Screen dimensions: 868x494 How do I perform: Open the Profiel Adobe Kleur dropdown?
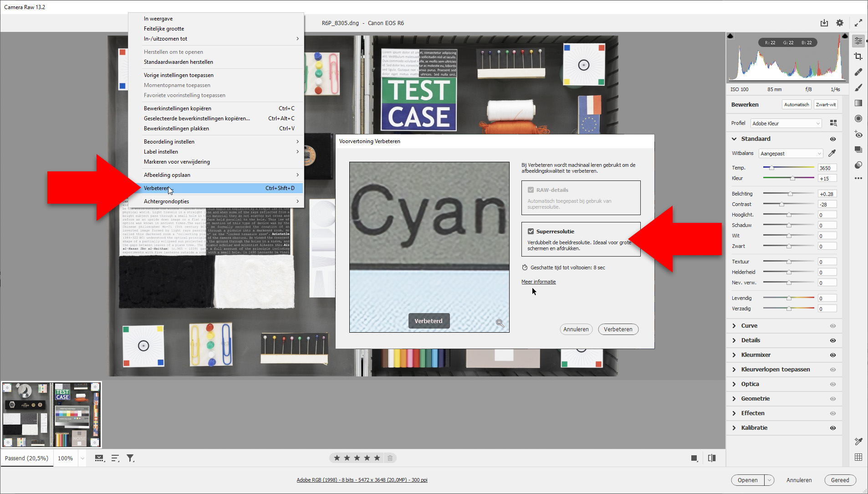click(786, 123)
